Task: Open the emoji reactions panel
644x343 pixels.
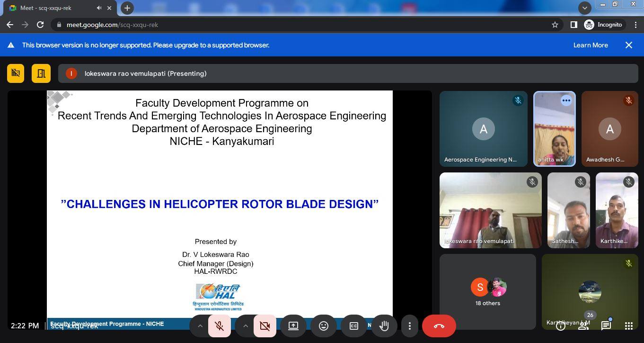Action: pyautogui.click(x=324, y=326)
